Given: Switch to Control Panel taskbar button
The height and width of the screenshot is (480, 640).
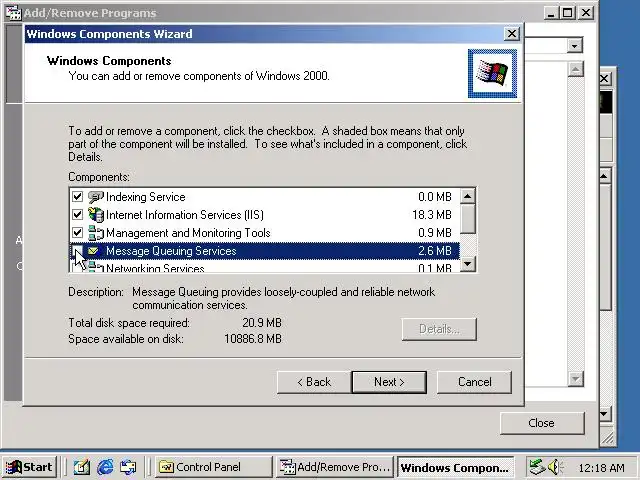Looking at the screenshot, I should [x=213, y=467].
